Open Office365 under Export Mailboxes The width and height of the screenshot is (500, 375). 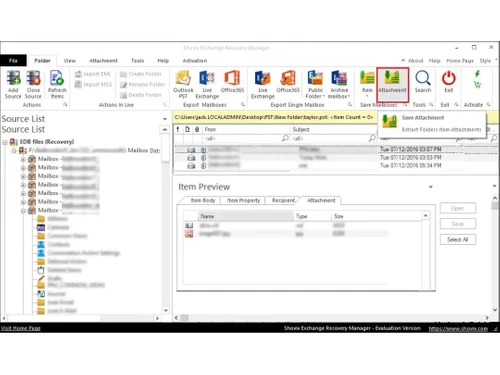[232, 82]
